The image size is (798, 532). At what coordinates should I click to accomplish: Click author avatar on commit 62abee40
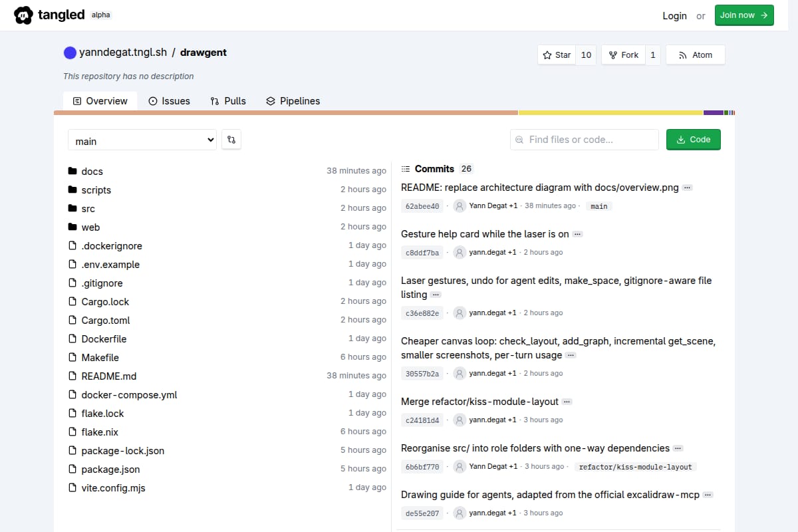[x=460, y=206]
